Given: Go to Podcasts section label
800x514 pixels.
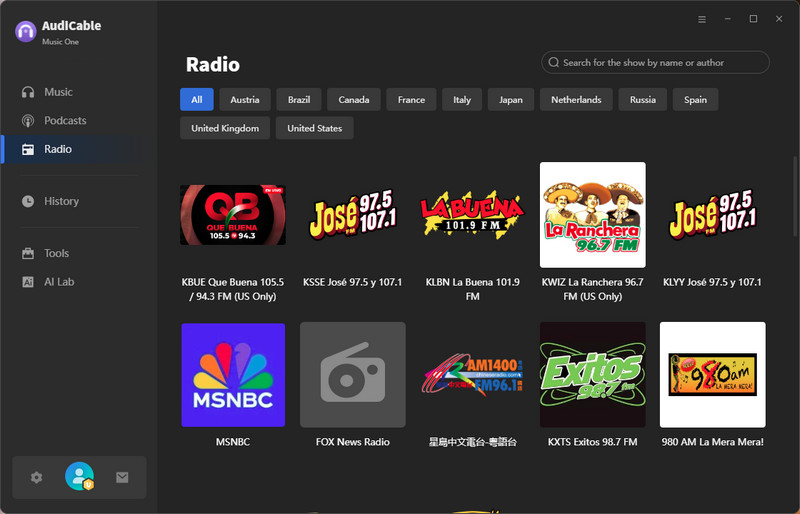Looking at the screenshot, I should [x=65, y=120].
